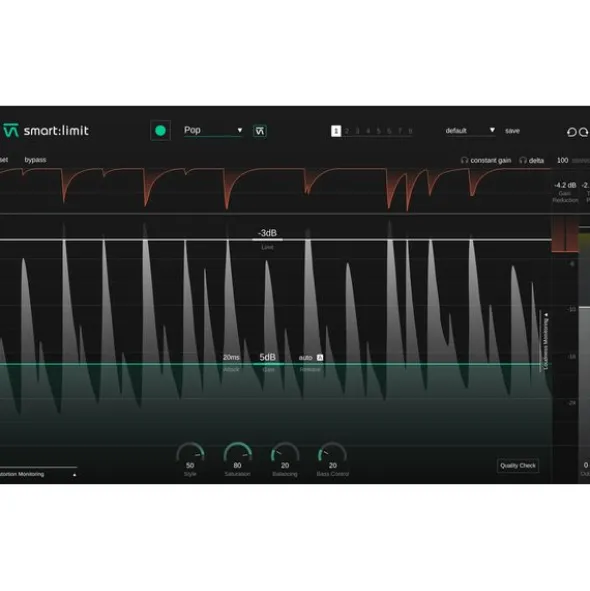The height and width of the screenshot is (591, 590).
Task: Select state slot 7
Action: pyautogui.click(x=400, y=131)
